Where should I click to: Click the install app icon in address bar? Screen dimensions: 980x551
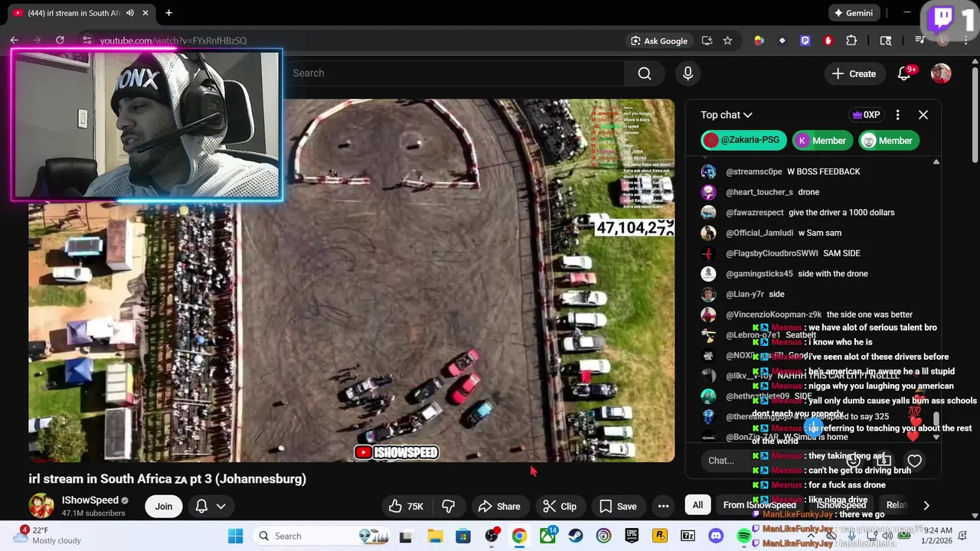click(x=707, y=41)
